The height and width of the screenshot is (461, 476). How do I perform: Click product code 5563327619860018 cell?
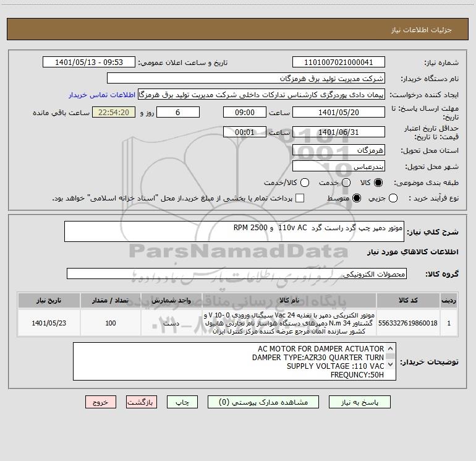408,323
